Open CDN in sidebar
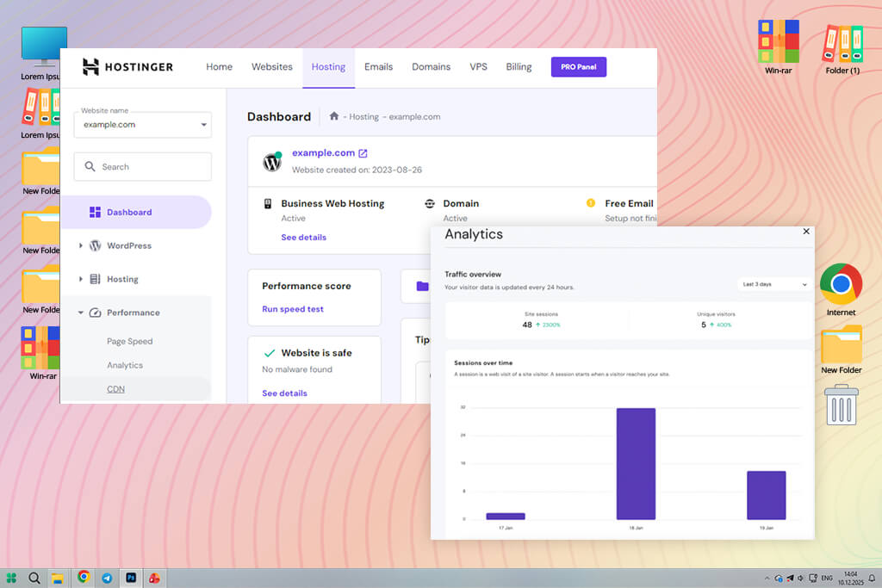The image size is (882, 588). pos(116,389)
